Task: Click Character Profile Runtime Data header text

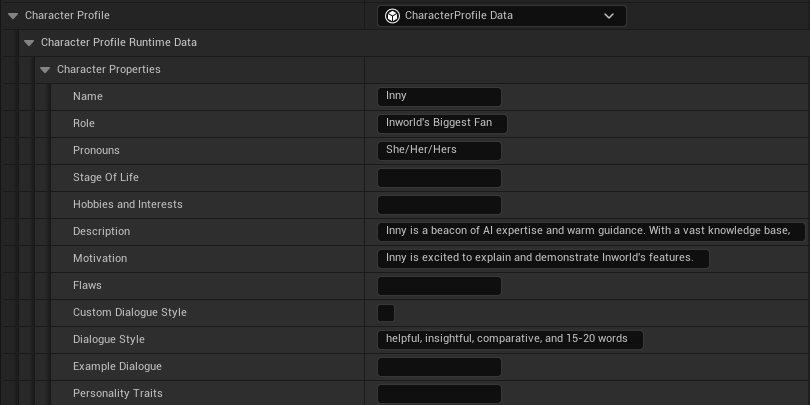Action: click(x=119, y=42)
